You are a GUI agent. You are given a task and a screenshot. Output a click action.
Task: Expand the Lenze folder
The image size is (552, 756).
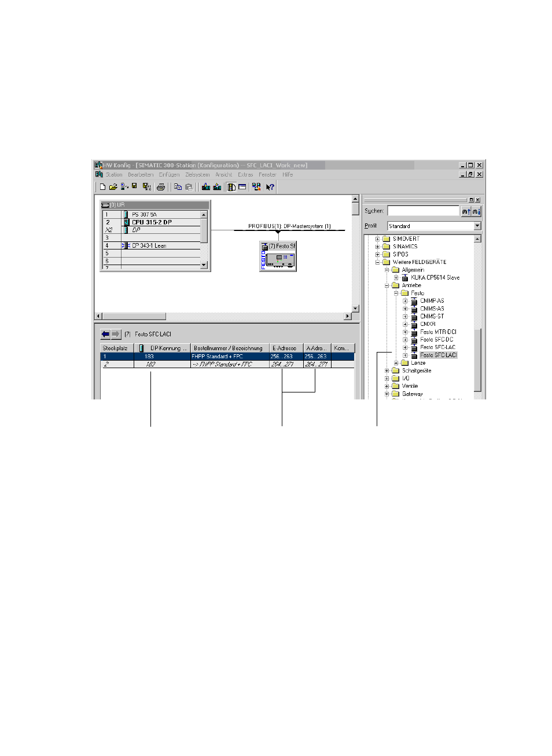[x=396, y=363]
